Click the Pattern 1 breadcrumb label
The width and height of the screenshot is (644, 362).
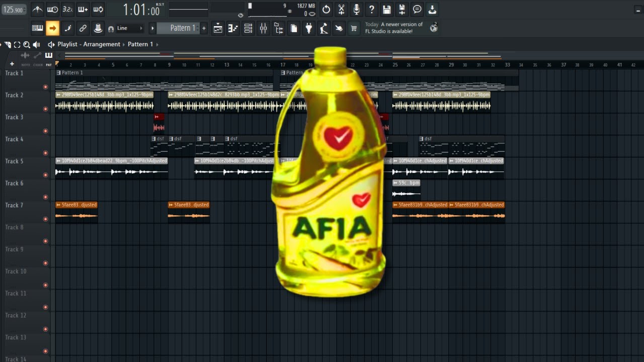pyautogui.click(x=140, y=44)
